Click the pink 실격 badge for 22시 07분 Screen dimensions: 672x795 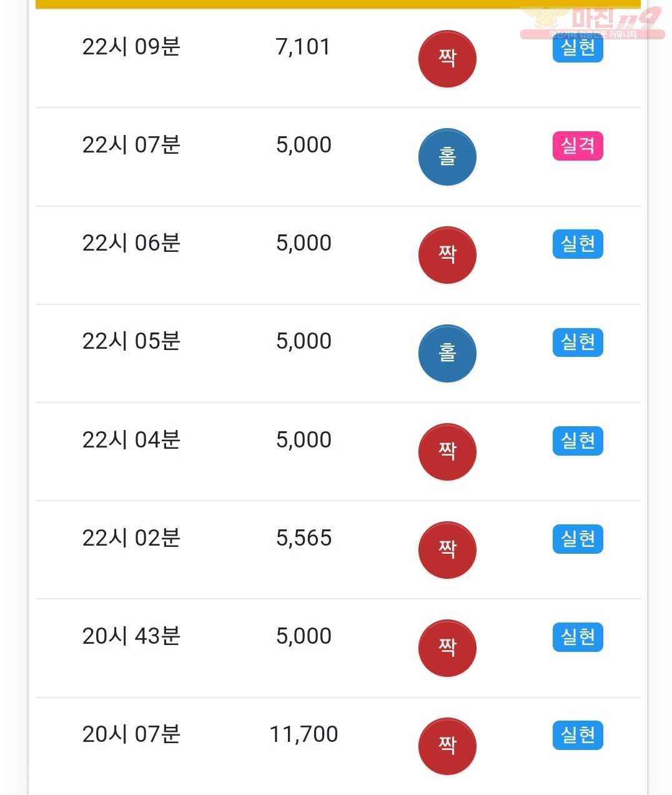[578, 146]
